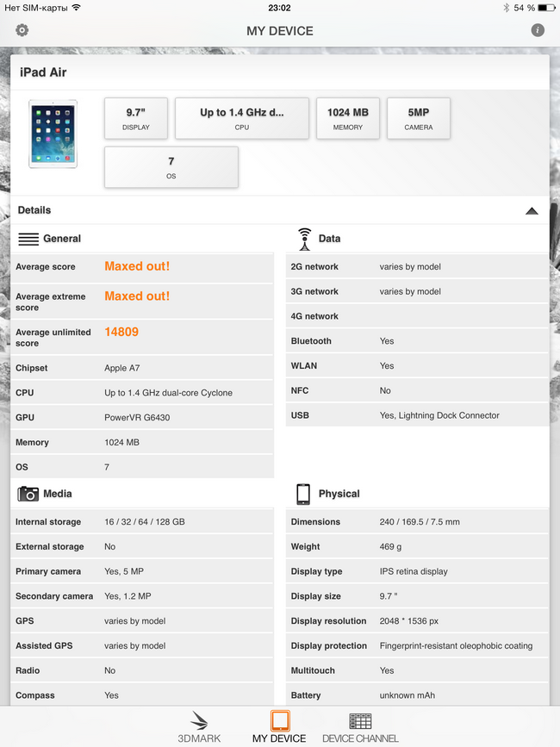The width and height of the screenshot is (560, 747).
Task: Collapse the Details section arrow
Action: point(532,210)
